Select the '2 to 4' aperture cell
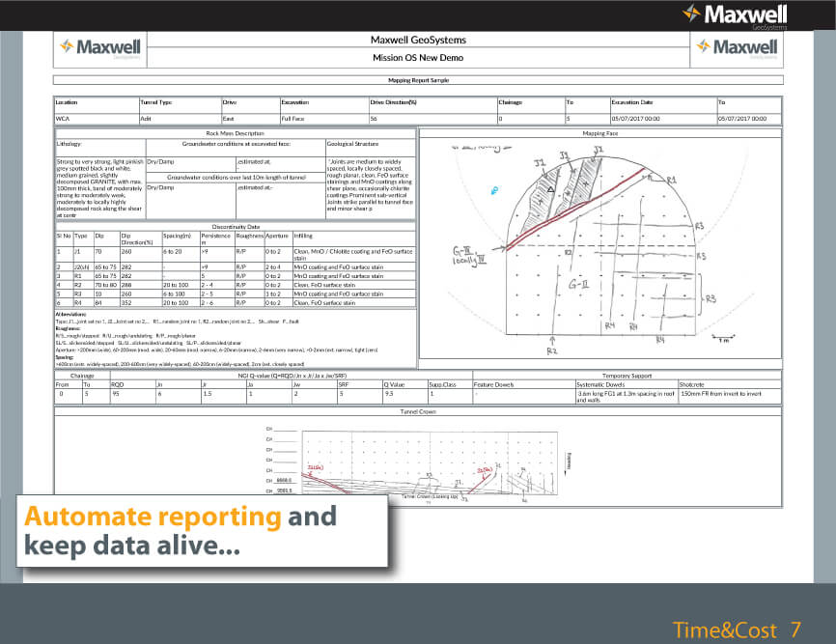This screenshot has height=644, width=836. (x=278, y=267)
